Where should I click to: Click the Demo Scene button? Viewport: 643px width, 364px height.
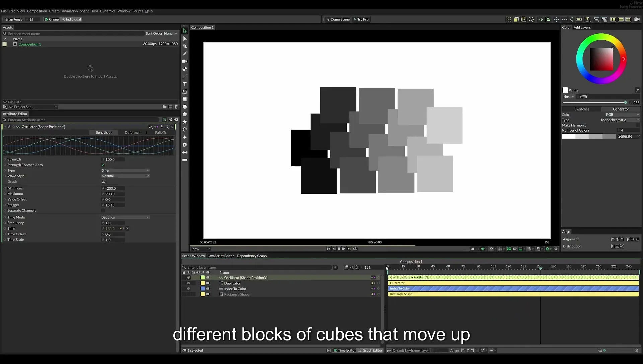tap(338, 19)
